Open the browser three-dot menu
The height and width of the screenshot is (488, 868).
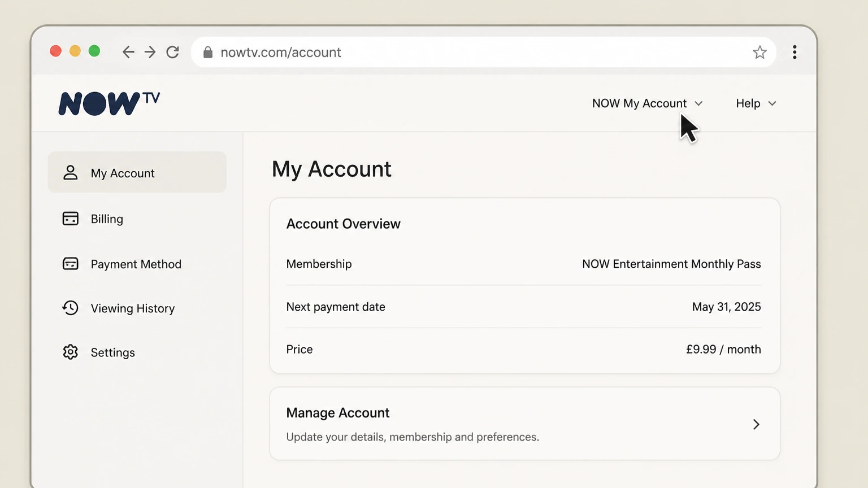pos(795,52)
